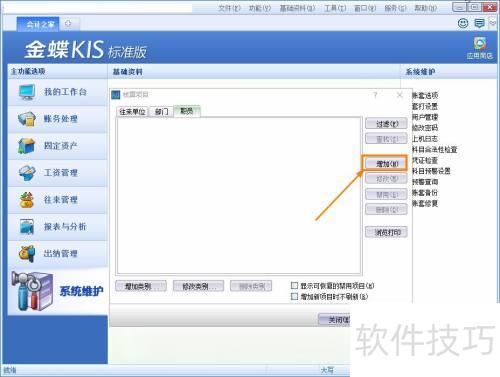
Task: Open 固定资产 building icon in sidebar
Action: click(27, 146)
